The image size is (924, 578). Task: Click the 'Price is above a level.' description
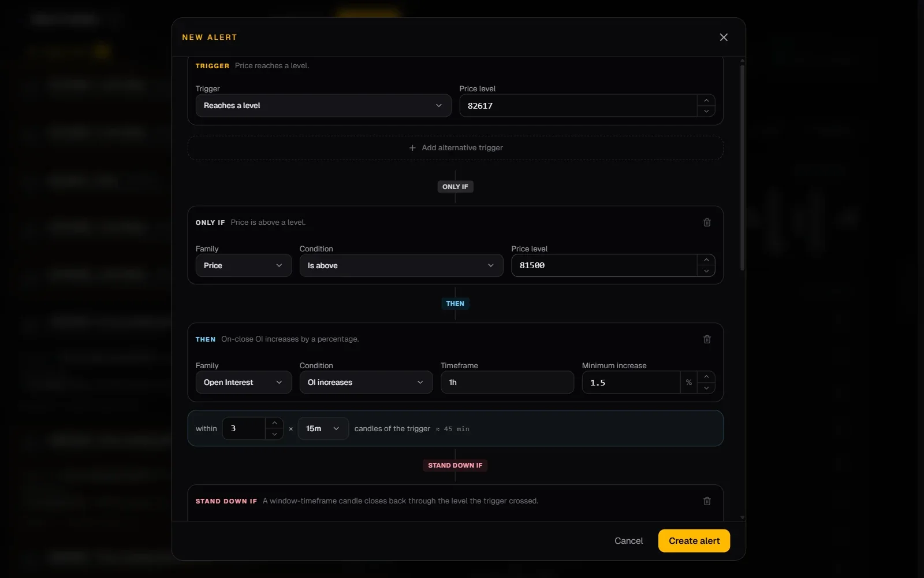(268, 223)
